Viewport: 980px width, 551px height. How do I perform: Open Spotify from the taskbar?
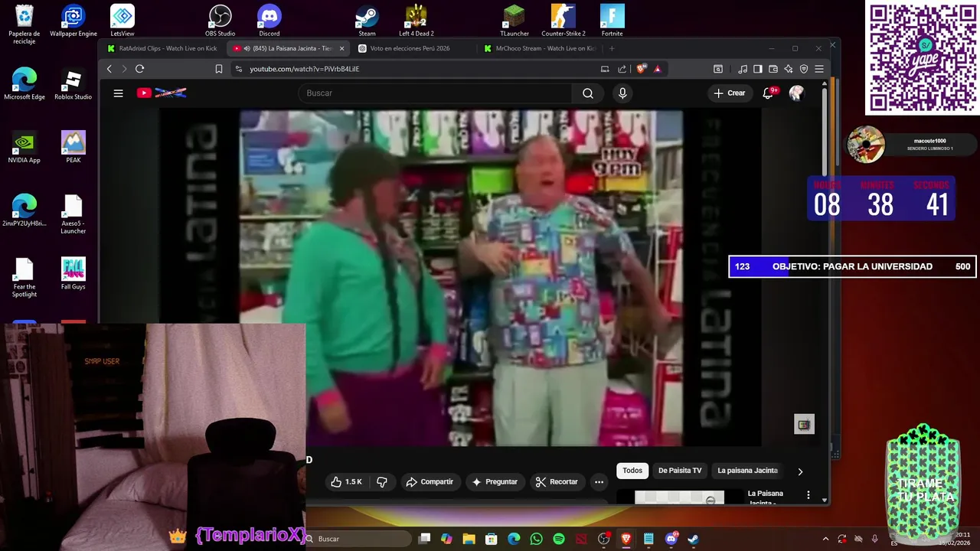[559, 539]
